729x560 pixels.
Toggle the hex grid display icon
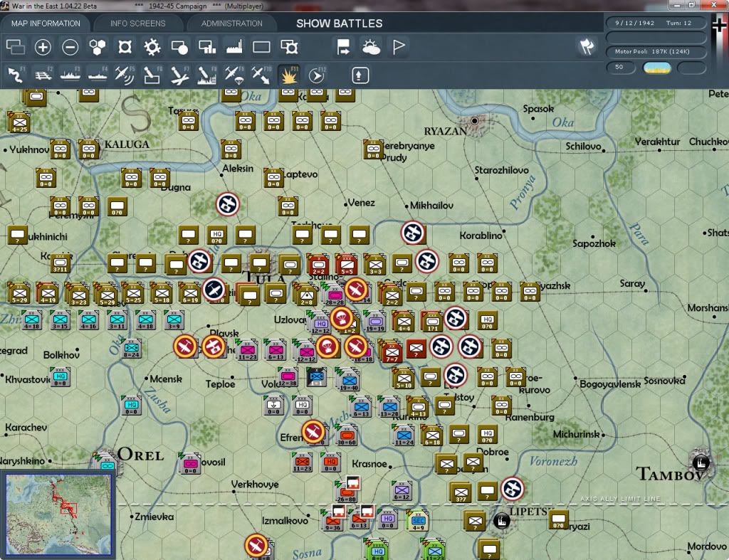98,47
